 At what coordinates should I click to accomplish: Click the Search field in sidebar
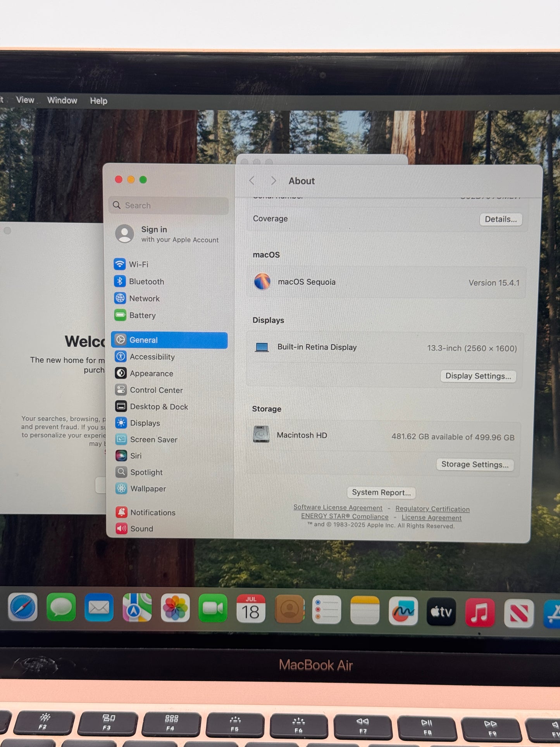(169, 205)
